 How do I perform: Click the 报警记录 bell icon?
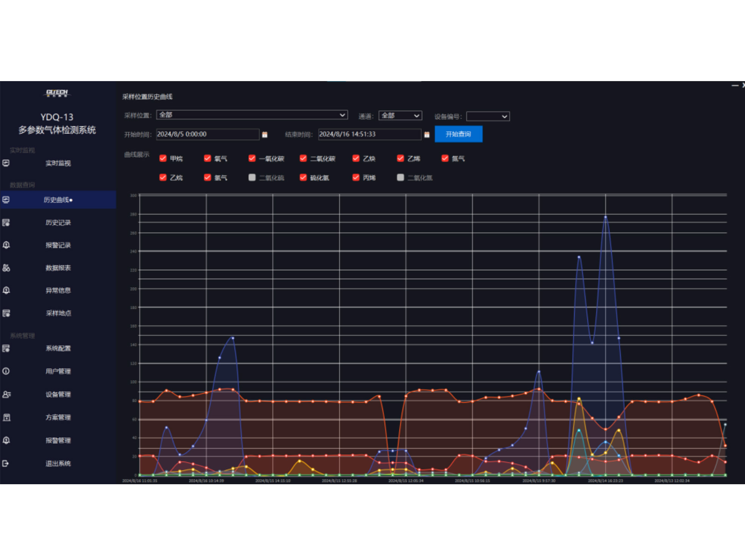[6, 245]
